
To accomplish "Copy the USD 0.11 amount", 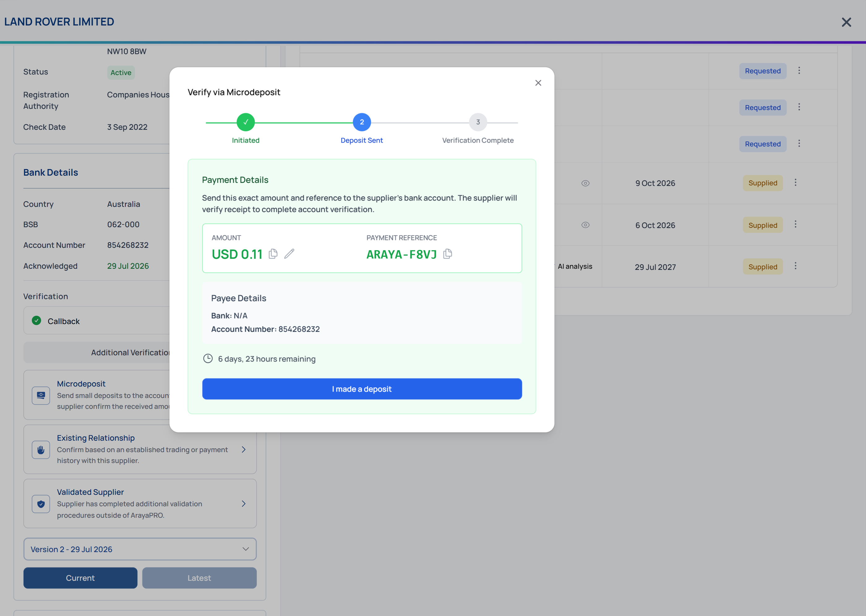I will click(273, 253).
